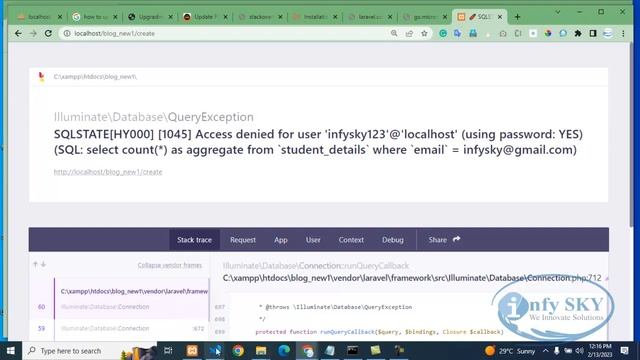Open Task View on the taskbar
Image resolution: width=640 pixels, height=360 pixels.
[168, 351]
